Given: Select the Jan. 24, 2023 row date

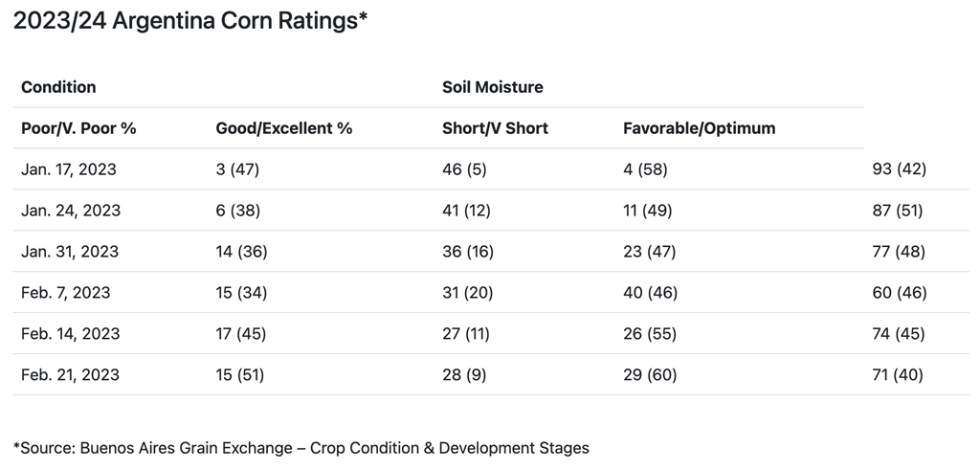Looking at the screenshot, I should (x=70, y=211).
